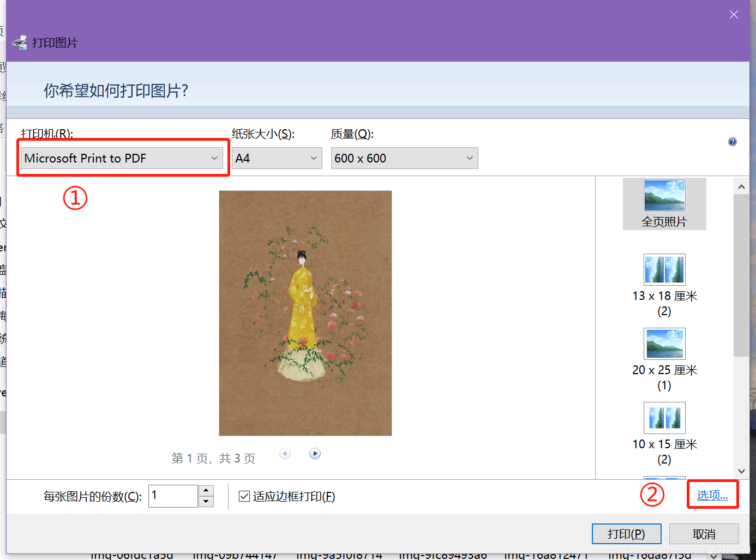Open the paper size dropdown showing A4

point(277,158)
